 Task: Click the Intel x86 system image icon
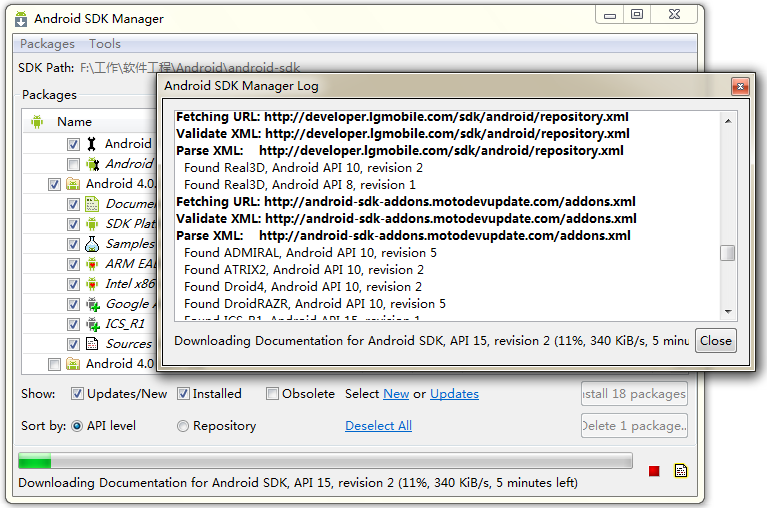click(92, 284)
